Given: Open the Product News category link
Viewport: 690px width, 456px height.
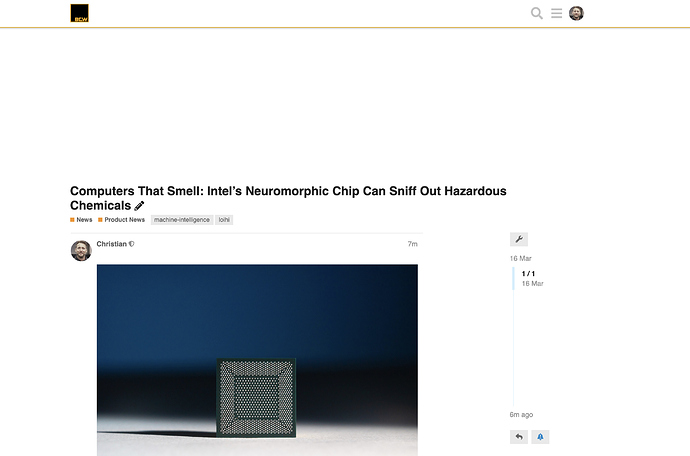Looking at the screenshot, I should 121,220.
